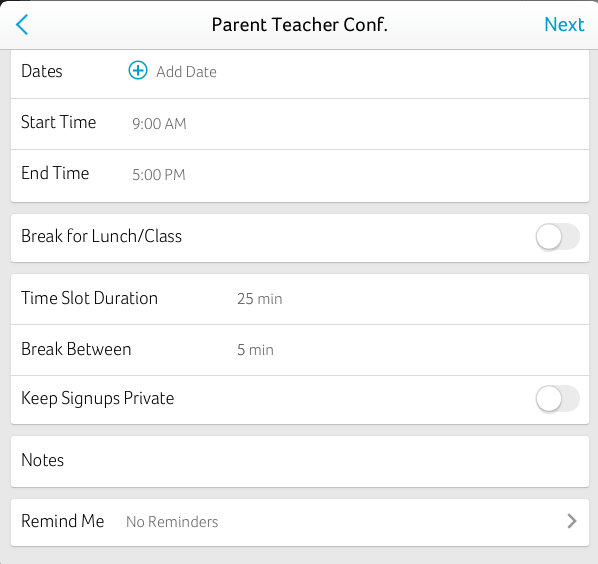Enable Keep Signups Private switch
The height and width of the screenshot is (564, 598).
[558, 399]
